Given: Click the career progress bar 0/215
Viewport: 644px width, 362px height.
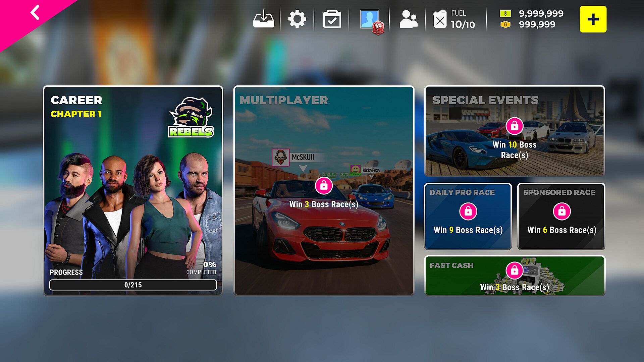Looking at the screenshot, I should 133,285.
